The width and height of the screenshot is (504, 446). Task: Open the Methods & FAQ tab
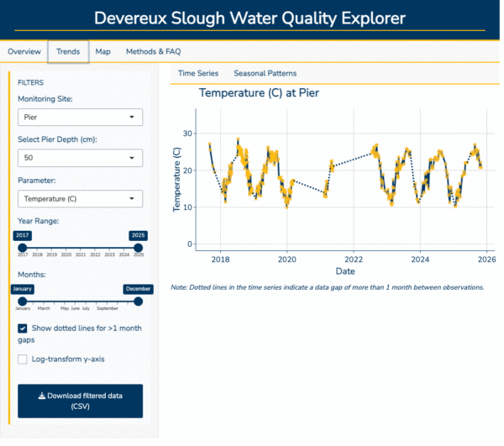click(152, 51)
